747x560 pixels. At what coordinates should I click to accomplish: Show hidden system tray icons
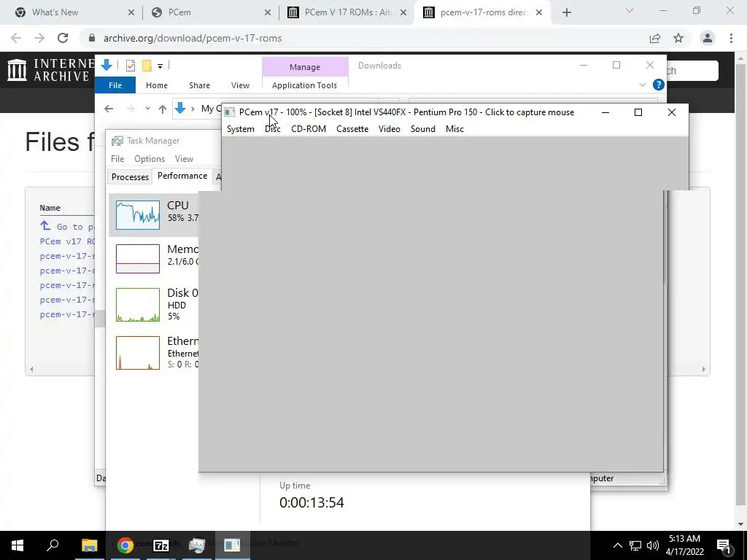[617, 545]
